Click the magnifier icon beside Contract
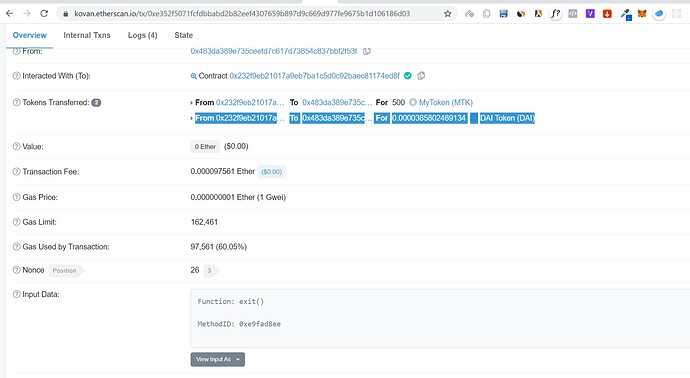 193,76
